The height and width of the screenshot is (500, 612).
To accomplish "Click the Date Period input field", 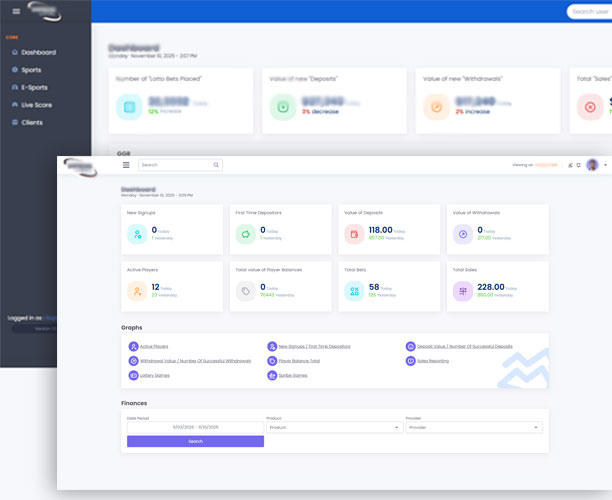I will pyautogui.click(x=195, y=427).
